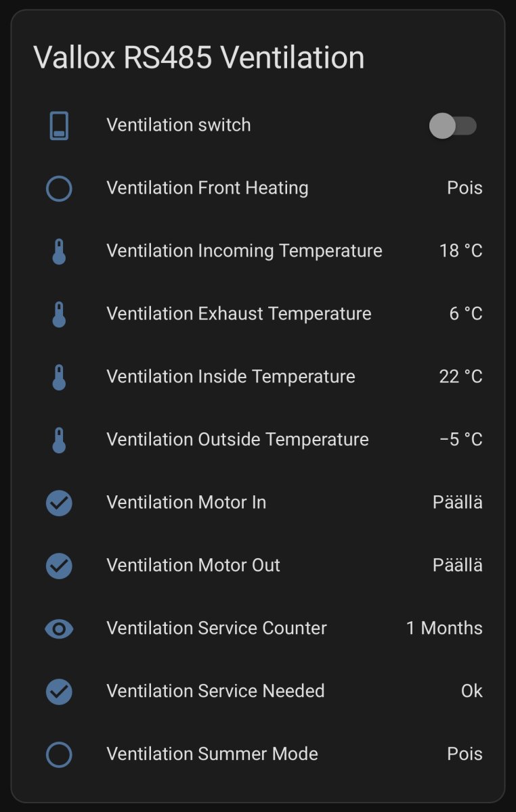The image size is (516, 812).
Task: Click the Service Counter eye icon
Action: [x=59, y=629]
